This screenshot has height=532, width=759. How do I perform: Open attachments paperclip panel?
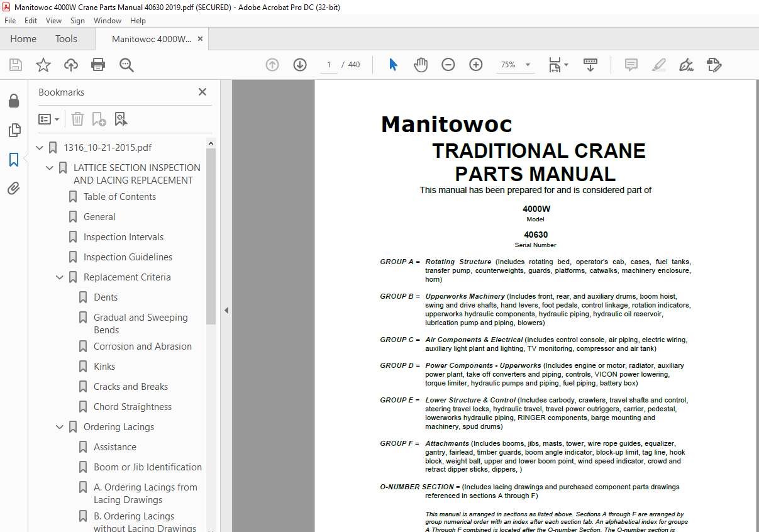[14, 189]
